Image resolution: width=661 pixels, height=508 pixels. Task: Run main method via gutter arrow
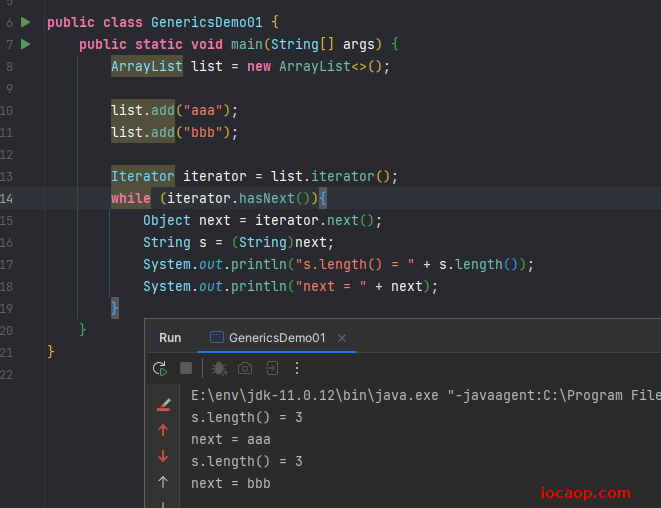coord(26,44)
